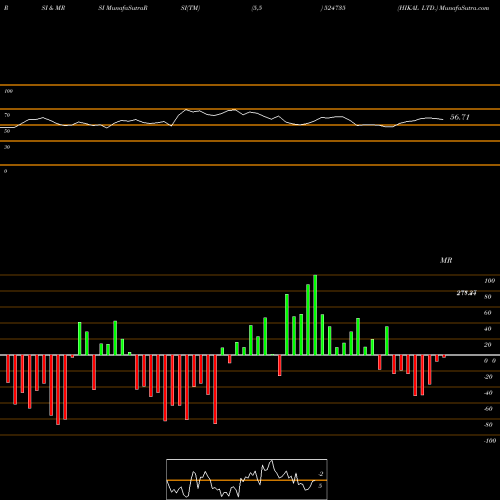Click the MR axis label "-40"

click(488, 393)
